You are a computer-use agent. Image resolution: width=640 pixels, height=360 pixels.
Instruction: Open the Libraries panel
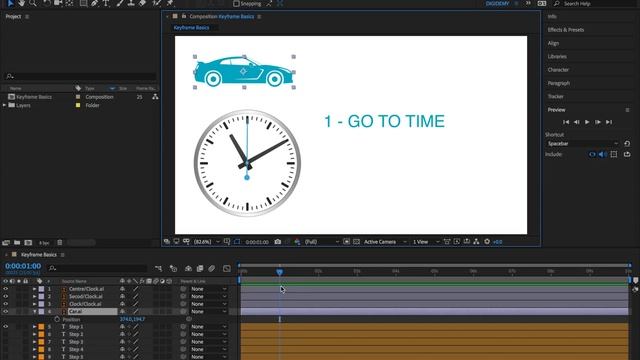pos(557,56)
